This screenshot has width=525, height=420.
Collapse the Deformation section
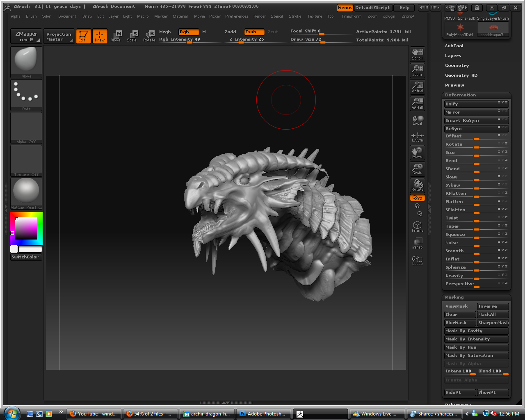(x=461, y=95)
